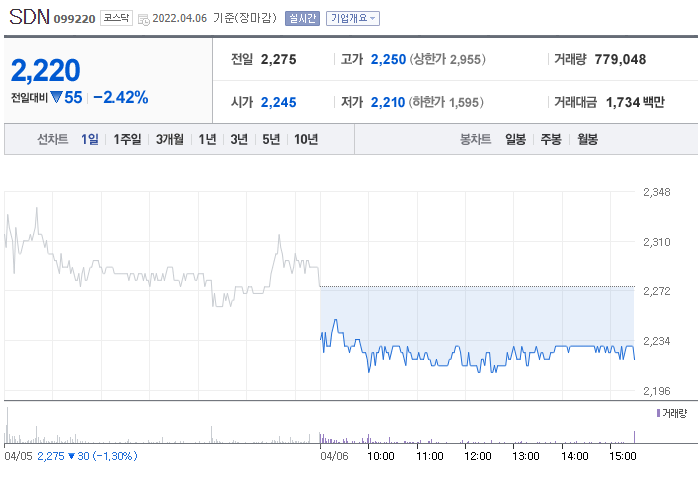Viewport: 698px width, 478px height.
Task: Click the SDN stock name
Action: (29, 17)
